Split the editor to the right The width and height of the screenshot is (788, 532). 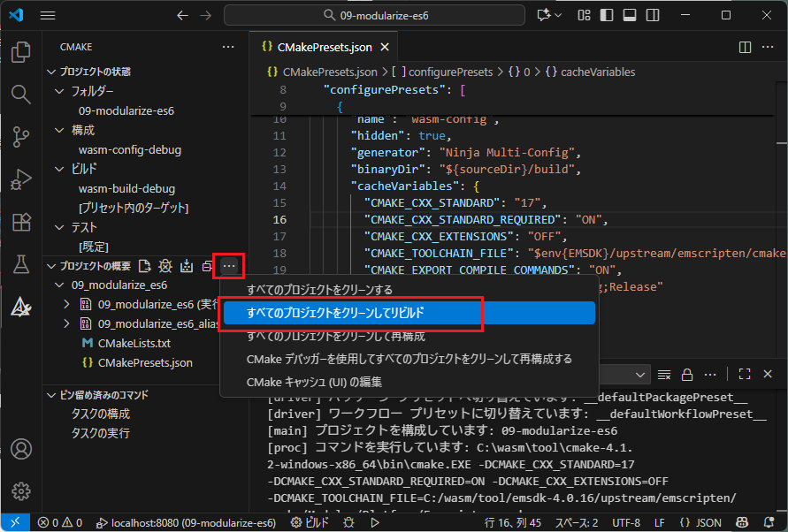coord(745,47)
